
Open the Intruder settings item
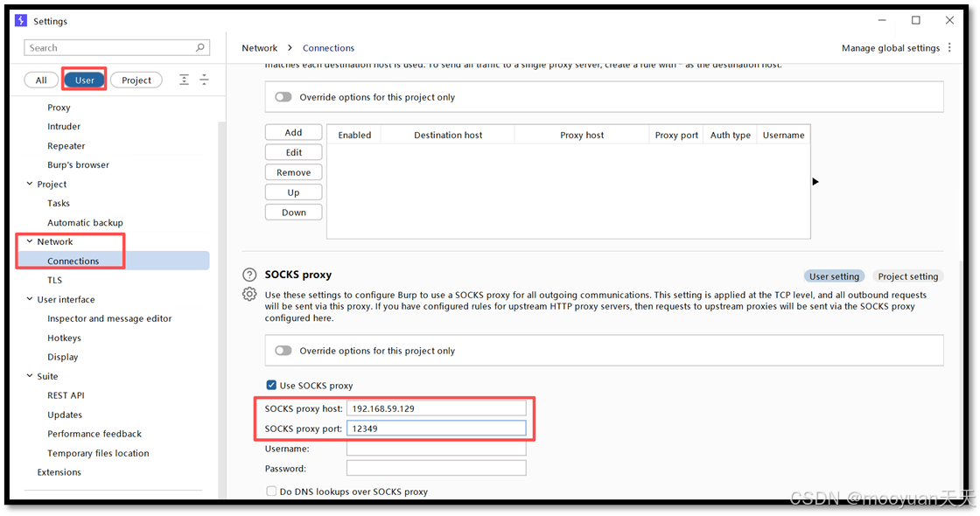click(64, 126)
